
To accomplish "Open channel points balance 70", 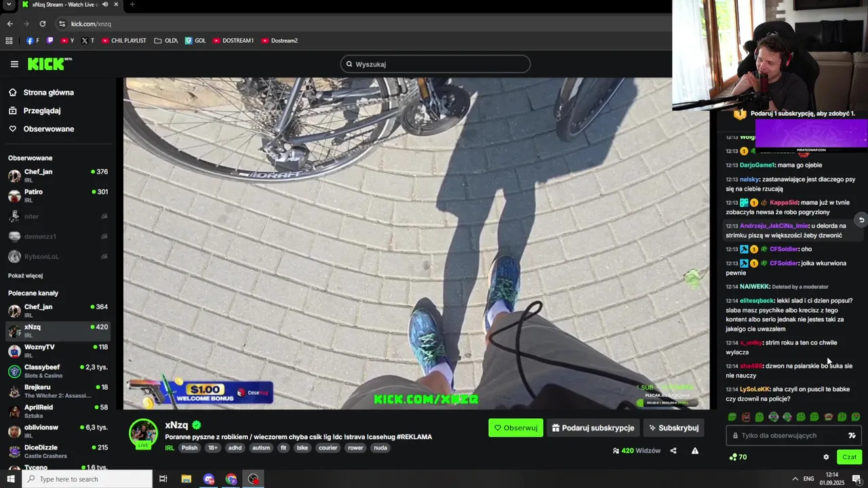I will [738, 457].
